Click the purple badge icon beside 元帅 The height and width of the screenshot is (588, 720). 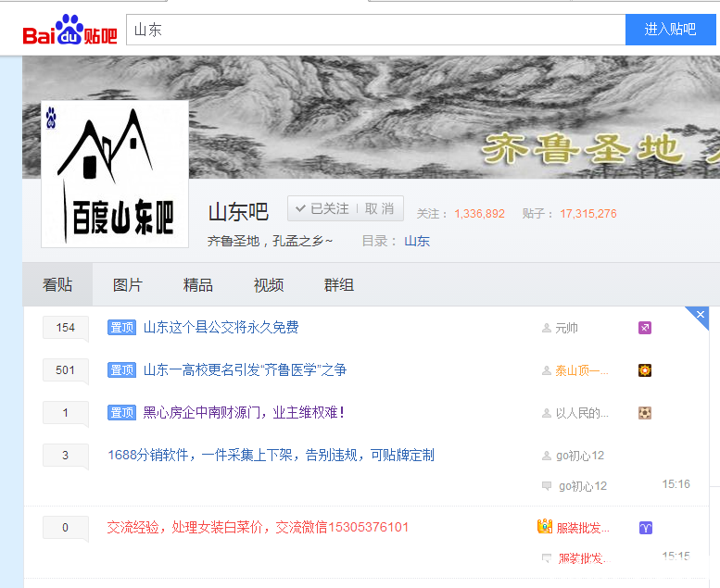click(x=645, y=328)
